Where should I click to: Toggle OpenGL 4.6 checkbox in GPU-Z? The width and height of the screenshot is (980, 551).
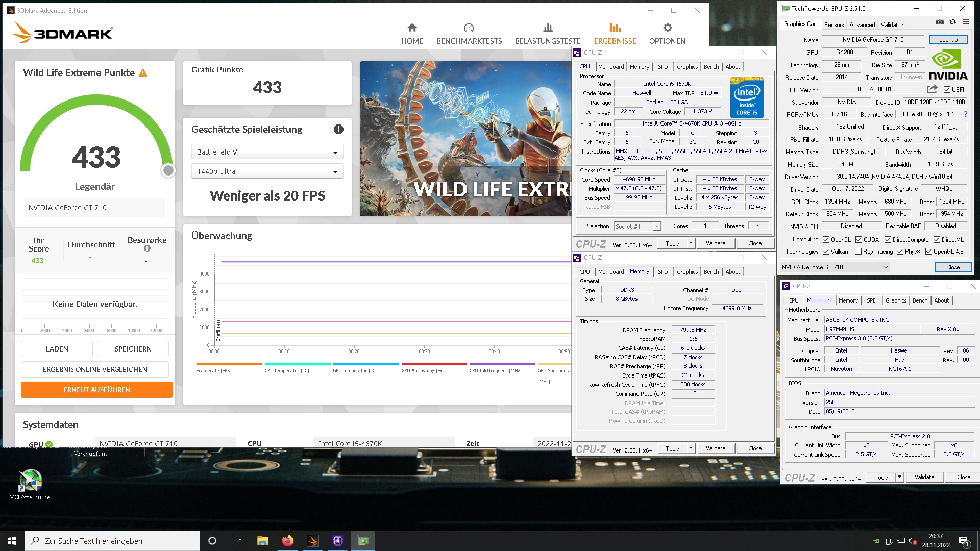coord(928,252)
